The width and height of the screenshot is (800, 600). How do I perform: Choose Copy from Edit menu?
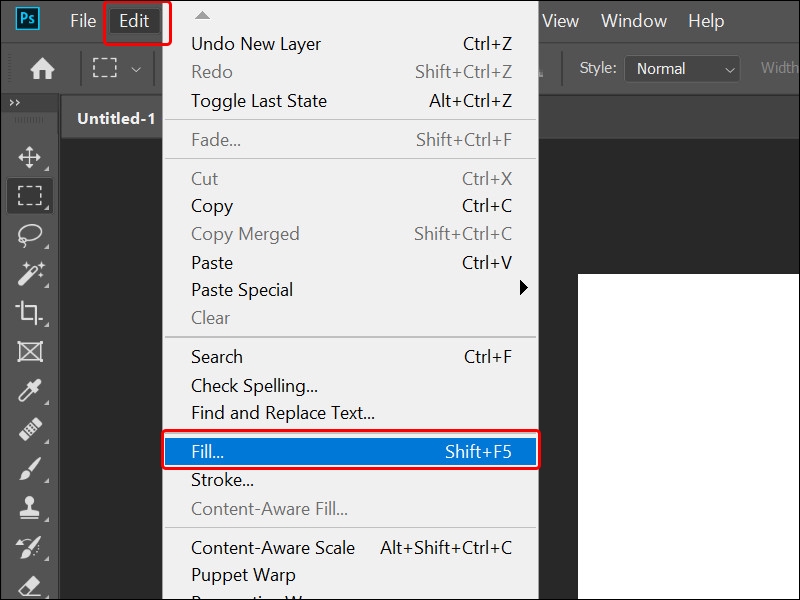point(351,206)
